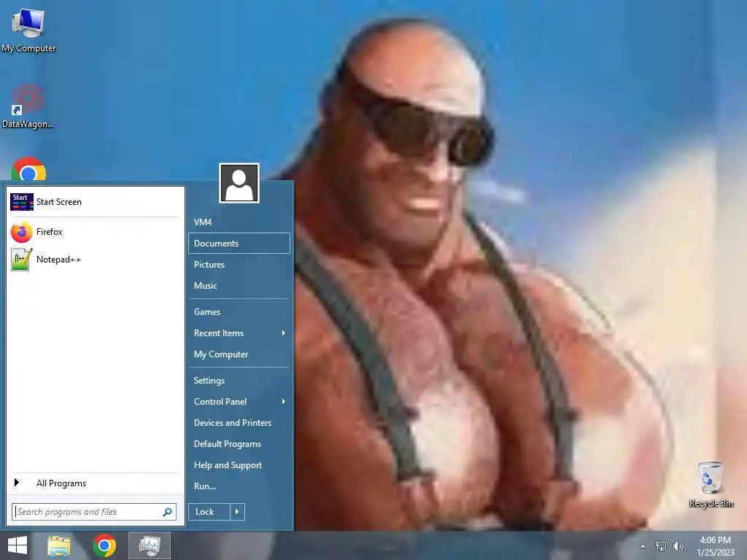Screen dimensions: 747x560
Task: Open My Computer in Start menu
Action: 239,354
